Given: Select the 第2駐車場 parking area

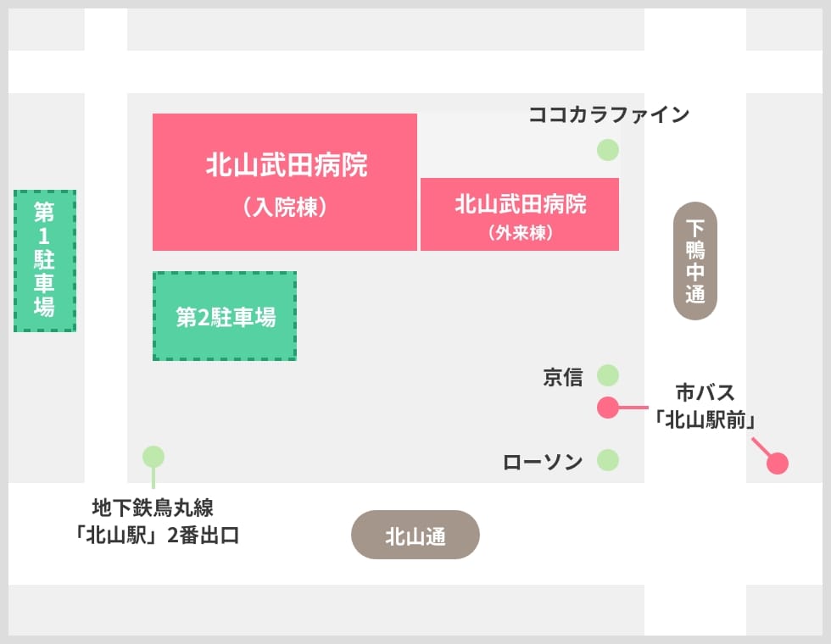Looking at the screenshot, I should click(225, 316).
